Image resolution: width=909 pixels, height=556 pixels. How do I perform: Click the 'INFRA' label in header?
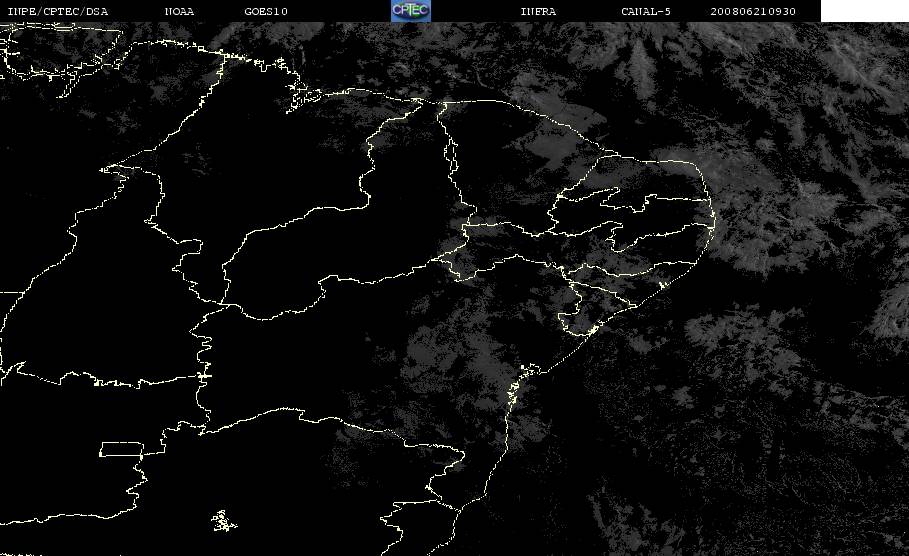538,11
